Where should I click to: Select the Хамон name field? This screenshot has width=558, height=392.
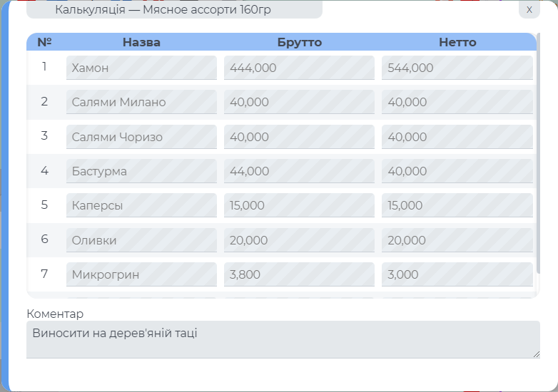[141, 68]
